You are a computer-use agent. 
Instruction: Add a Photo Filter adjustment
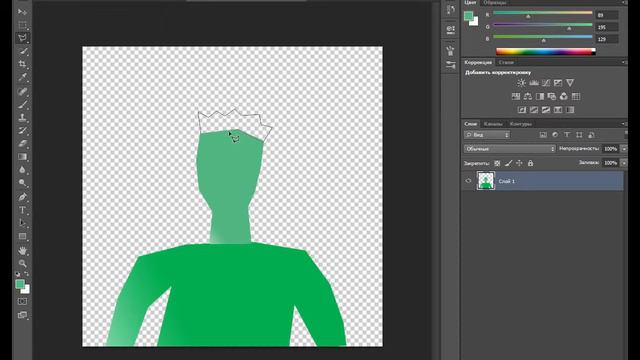coord(552,96)
